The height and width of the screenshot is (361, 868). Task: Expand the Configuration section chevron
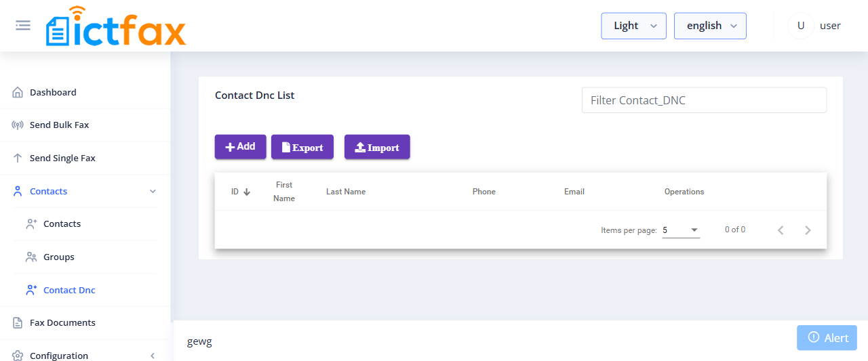(x=153, y=356)
